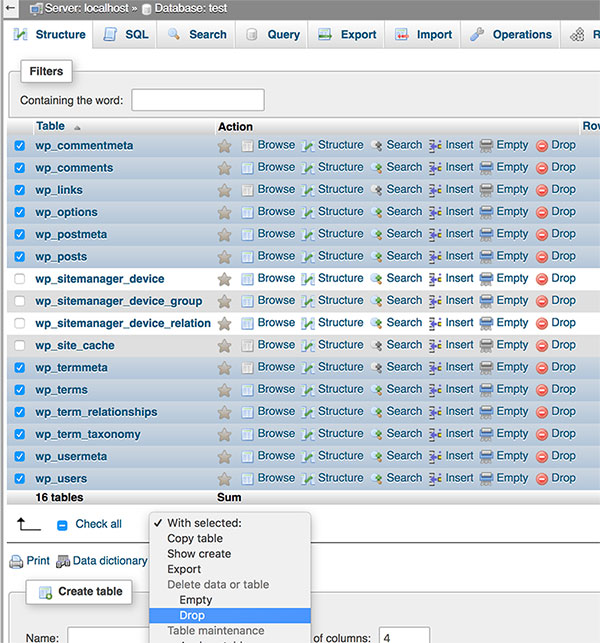Click the Empty icon for wp_termmeta

click(x=486, y=368)
